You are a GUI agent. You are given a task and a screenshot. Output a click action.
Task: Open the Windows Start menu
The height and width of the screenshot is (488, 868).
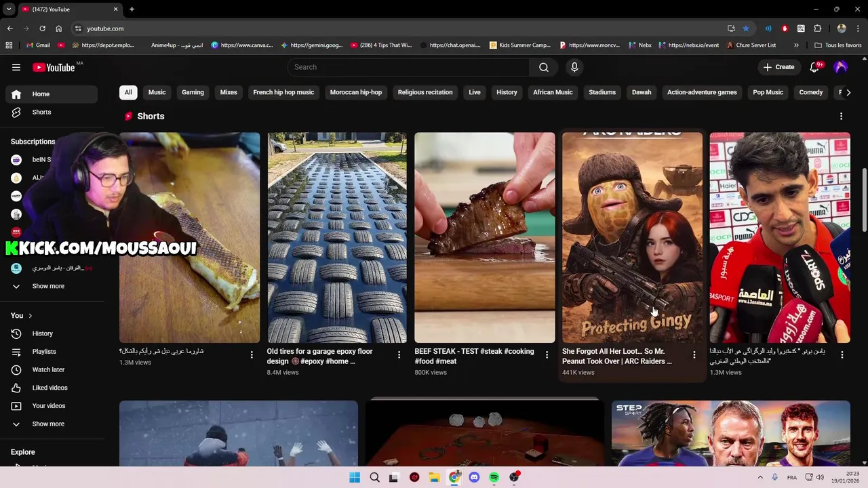pos(355,477)
